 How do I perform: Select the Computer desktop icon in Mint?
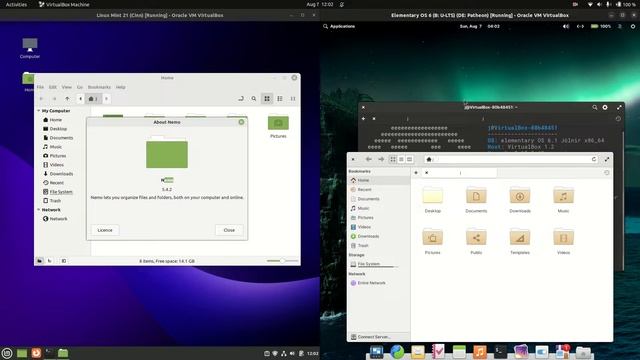tap(30, 48)
